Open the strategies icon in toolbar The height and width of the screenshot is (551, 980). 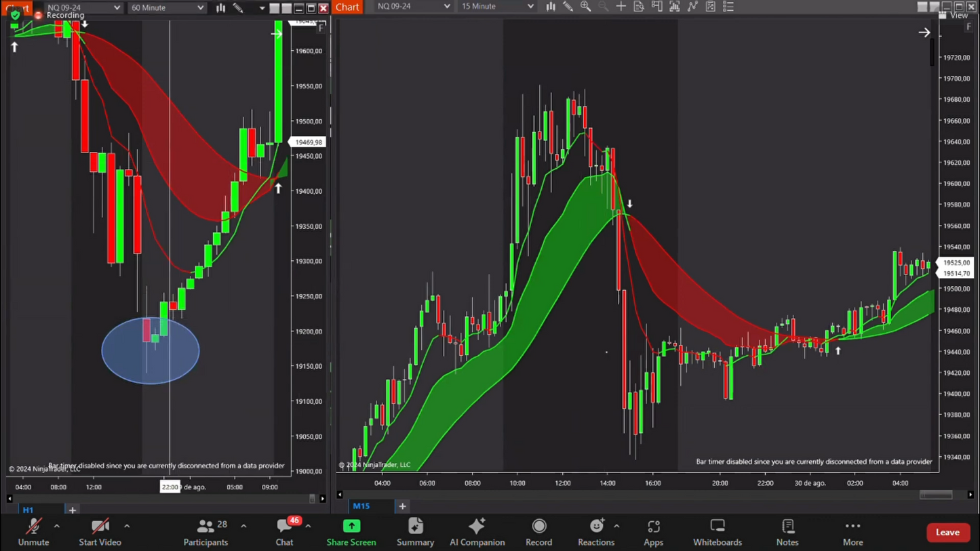pyautogui.click(x=711, y=7)
